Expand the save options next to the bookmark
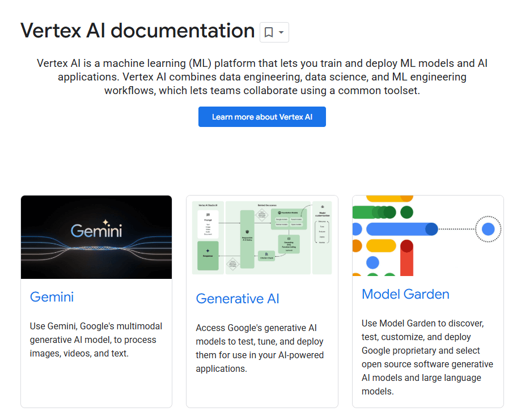521x420 pixels. (281, 32)
